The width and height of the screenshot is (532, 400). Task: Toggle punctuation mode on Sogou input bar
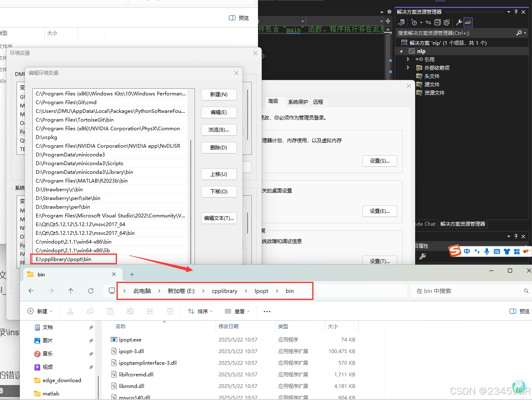[x=477, y=251]
